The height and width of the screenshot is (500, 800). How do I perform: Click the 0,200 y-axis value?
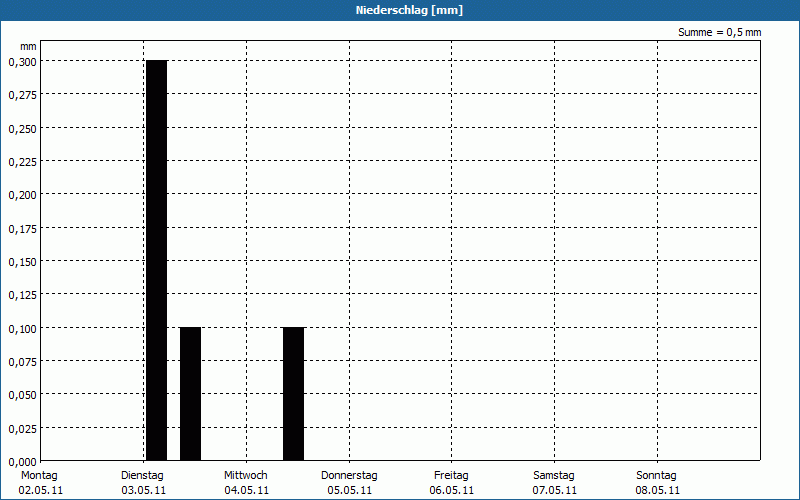click(22, 195)
